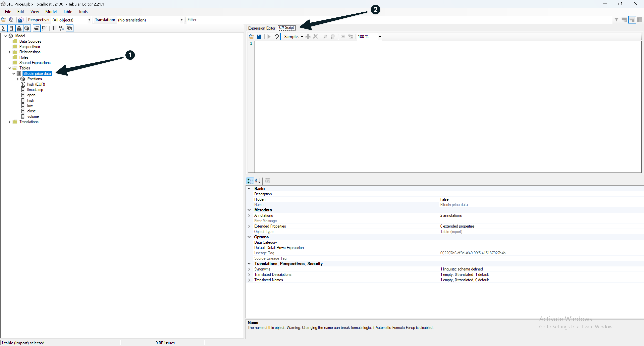Toggle the columns display icon in toolbar
Viewport: 644px width, 346px height.
click(54, 28)
